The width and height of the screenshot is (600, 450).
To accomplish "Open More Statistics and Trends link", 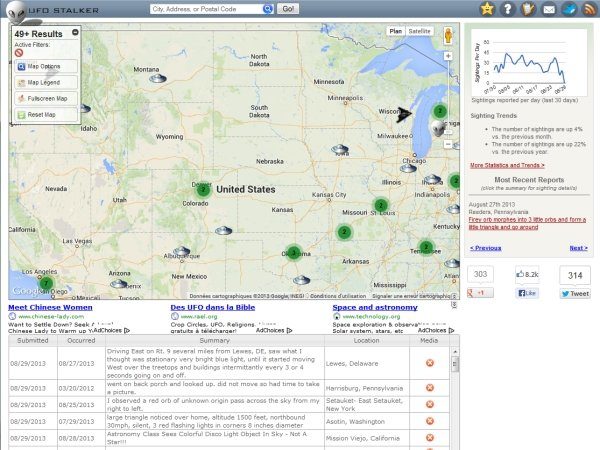I will (x=507, y=165).
